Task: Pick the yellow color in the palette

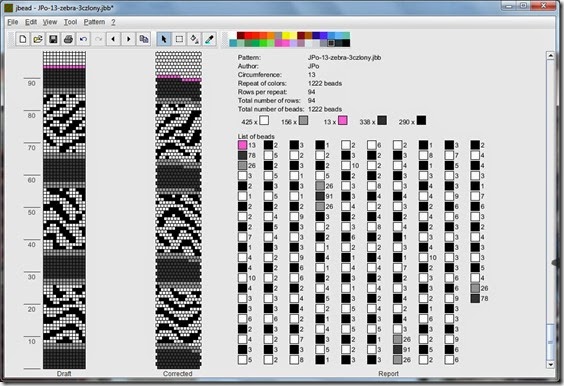Action: click(286, 36)
